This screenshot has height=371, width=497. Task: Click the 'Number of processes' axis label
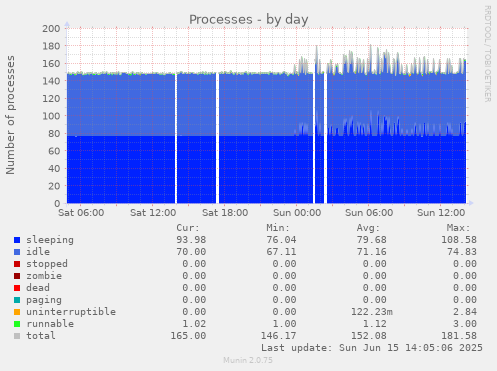(10, 115)
